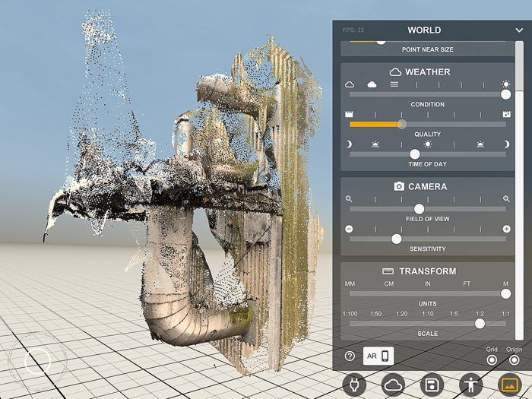This screenshot has height=399, width=532.
Task: Set scale to 1:20
Action: [402, 314]
